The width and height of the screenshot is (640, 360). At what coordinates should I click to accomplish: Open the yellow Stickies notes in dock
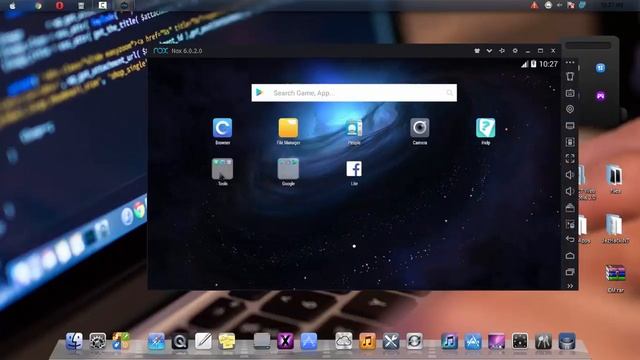[x=227, y=341]
